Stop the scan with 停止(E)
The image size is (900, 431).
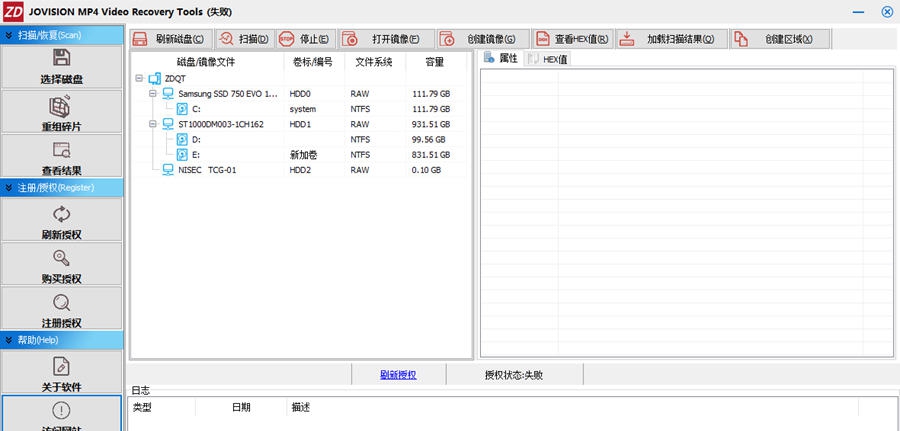coord(306,39)
